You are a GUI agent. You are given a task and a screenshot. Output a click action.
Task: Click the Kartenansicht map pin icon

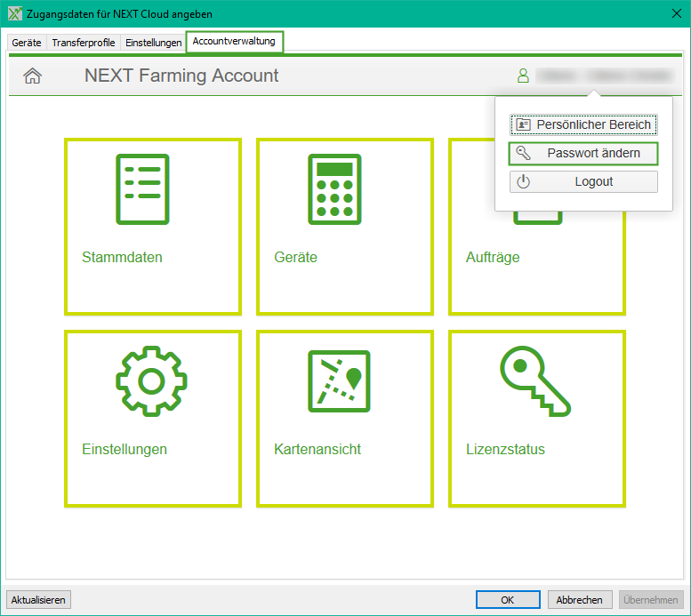(339, 380)
